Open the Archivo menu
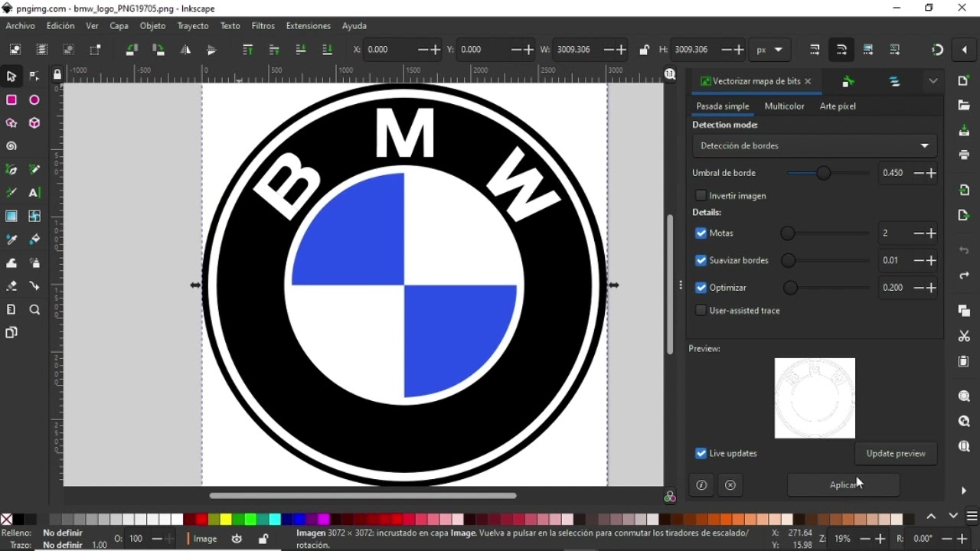Viewport: 980px width, 551px height. 21,26
